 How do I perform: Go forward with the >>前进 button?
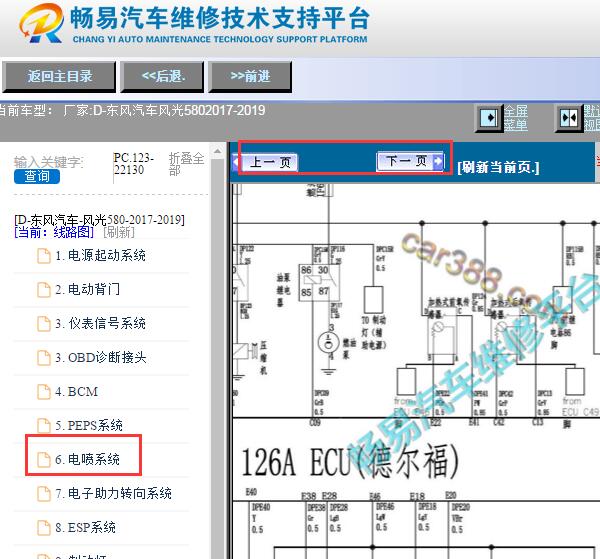click(250, 77)
